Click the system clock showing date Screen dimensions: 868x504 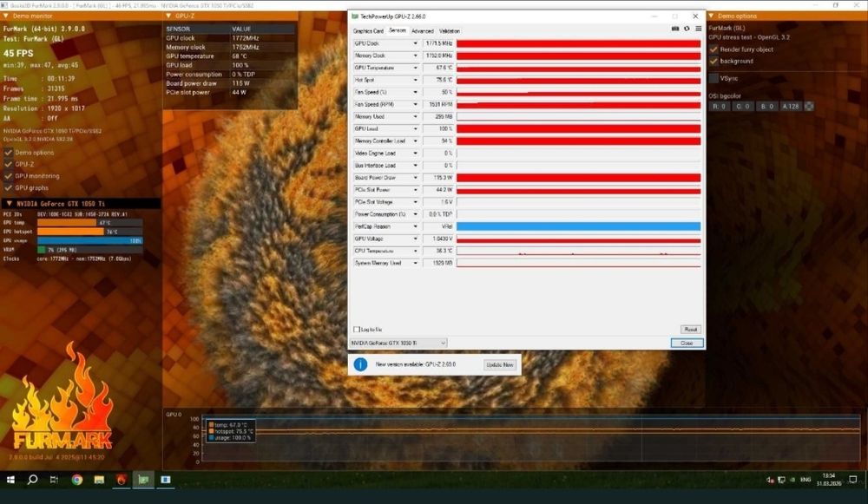point(829,480)
